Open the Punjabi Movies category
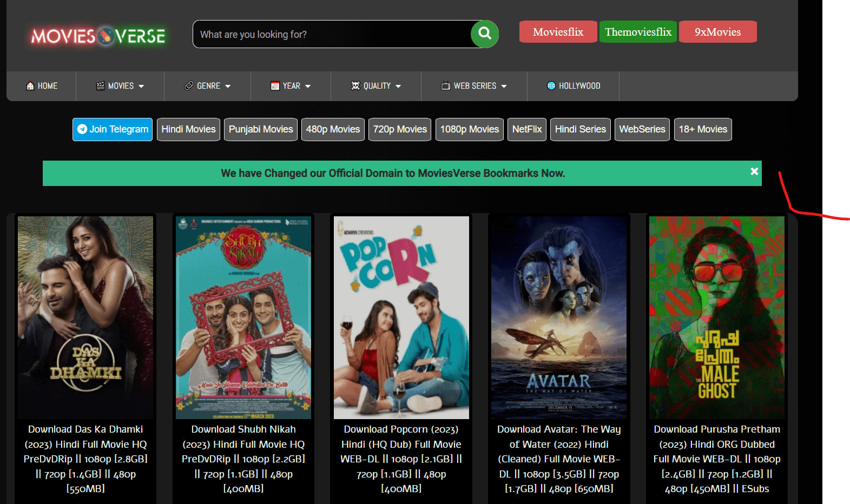The width and height of the screenshot is (850, 504). click(x=261, y=129)
